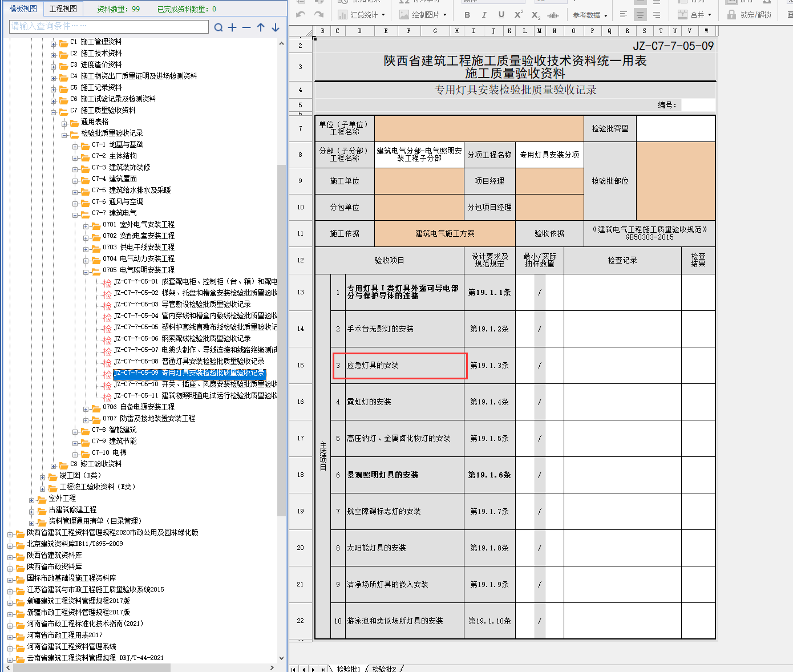793x672 pixels.
Task: Expand the C8 竣工验收资料 node
Action: [x=54, y=465]
